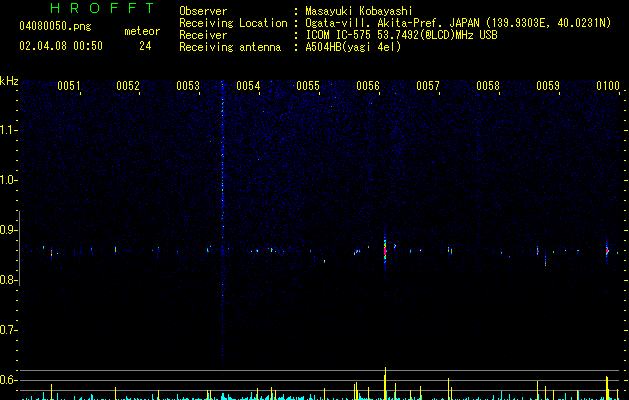Click the 0056 time marker

(x=368, y=86)
